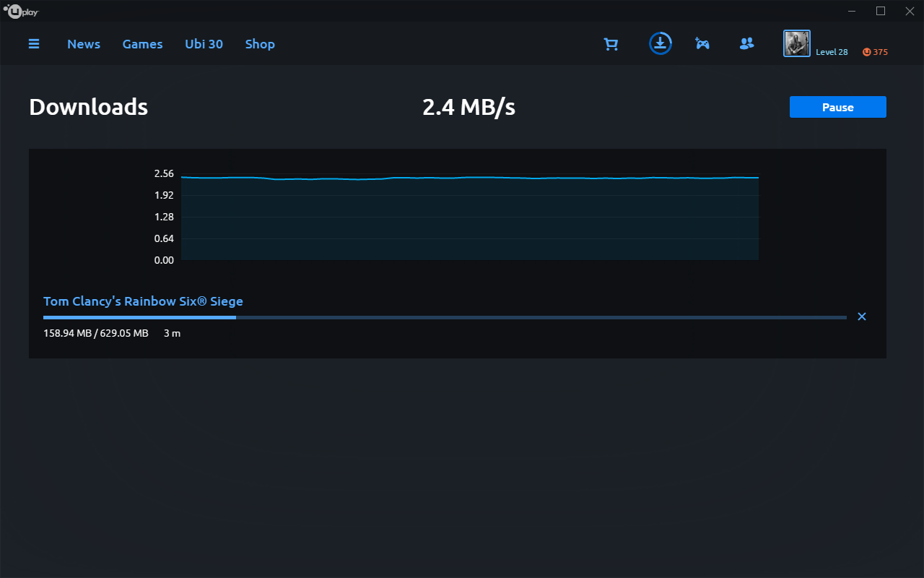Screen dimensions: 924x578
Task: Open the friends list icon
Action: tap(747, 43)
